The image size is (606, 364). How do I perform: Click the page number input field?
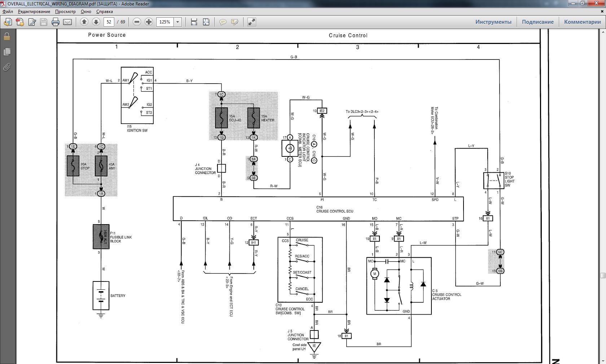[x=109, y=22]
